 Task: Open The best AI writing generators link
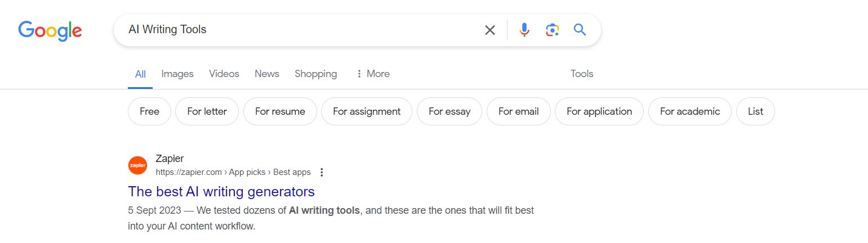(x=221, y=191)
